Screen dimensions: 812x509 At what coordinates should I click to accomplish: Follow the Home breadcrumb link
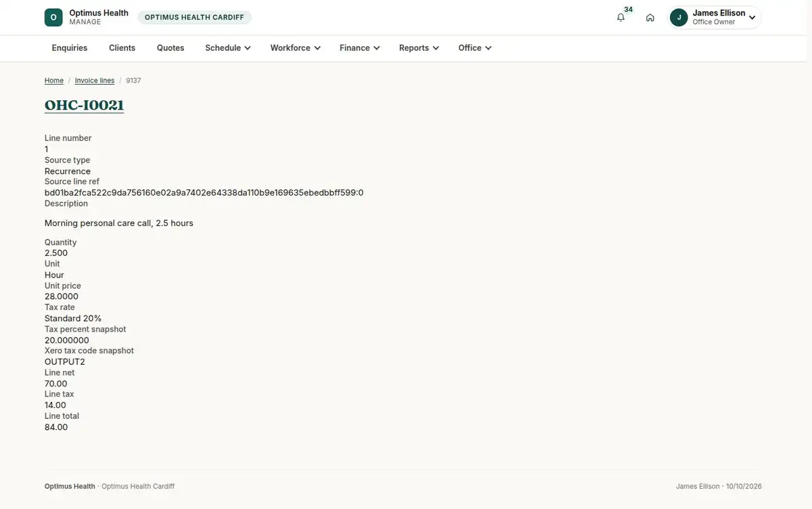click(54, 81)
